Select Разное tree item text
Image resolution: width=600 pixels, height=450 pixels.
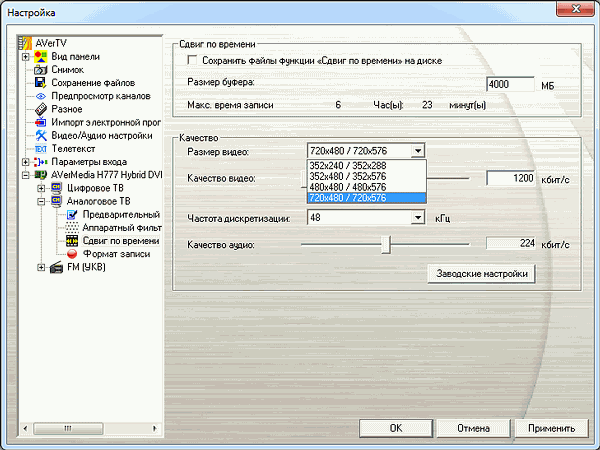coord(67,109)
